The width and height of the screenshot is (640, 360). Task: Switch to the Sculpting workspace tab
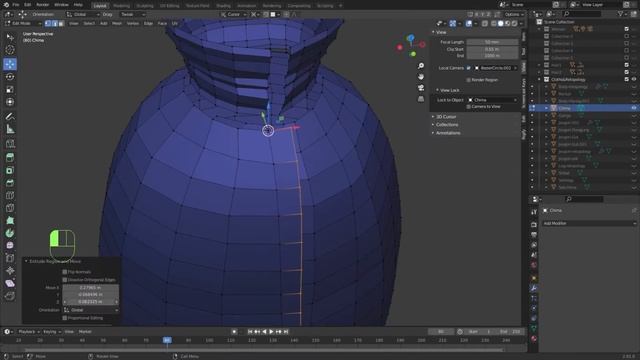coord(144,6)
